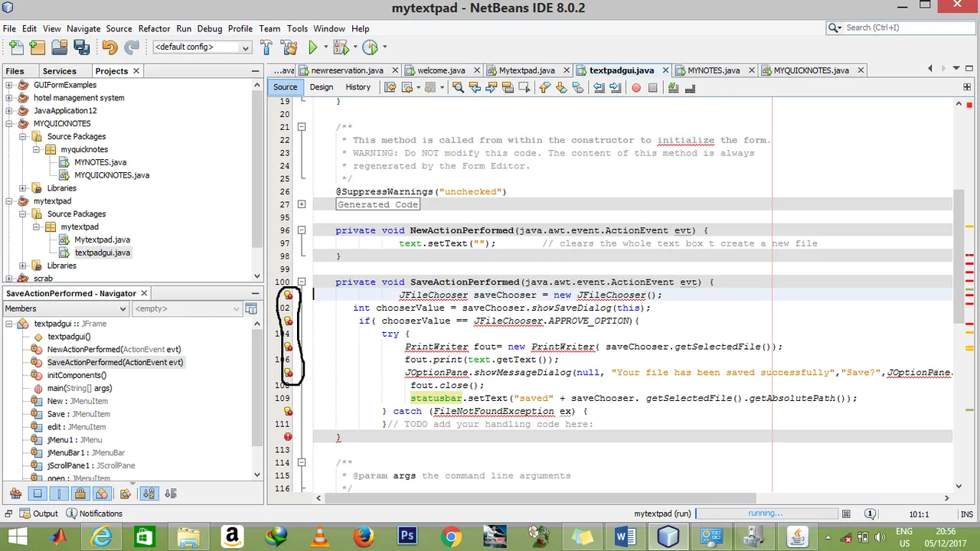
Task: Switch to the MYNOTES.java editor tab
Action: pos(713,70)
